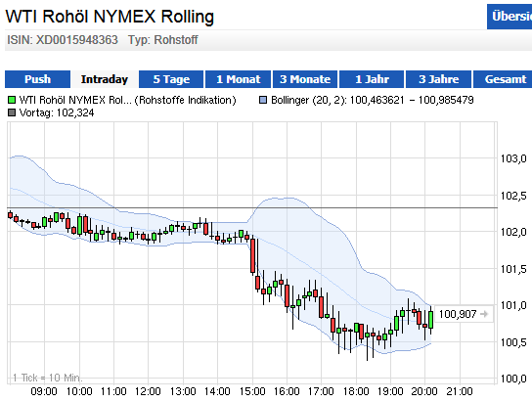Click the arrow icon next to 100,907
532x402 pixels.
(x=484, y=314)
